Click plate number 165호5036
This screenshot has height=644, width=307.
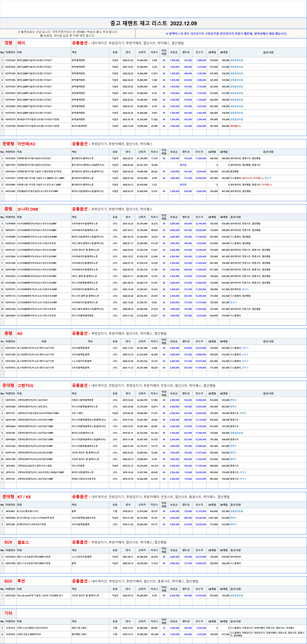coord(10,67)
